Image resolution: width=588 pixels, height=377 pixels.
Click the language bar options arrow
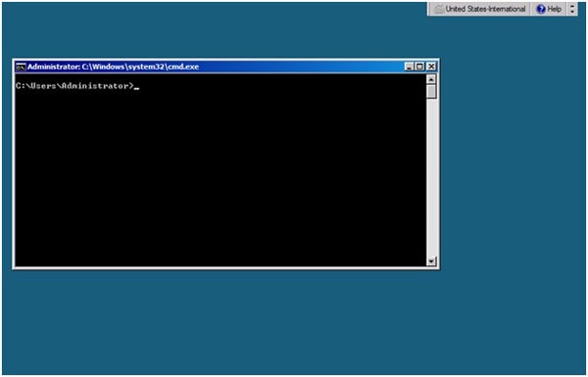pyautogui.click(x=572, y=9)
